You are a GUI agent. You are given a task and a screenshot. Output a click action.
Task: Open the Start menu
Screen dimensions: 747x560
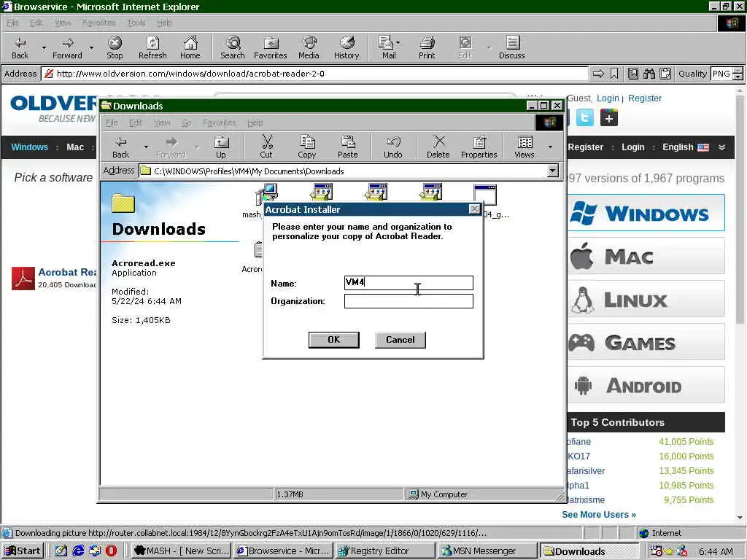pyautogui.click(x=23, y=551)
